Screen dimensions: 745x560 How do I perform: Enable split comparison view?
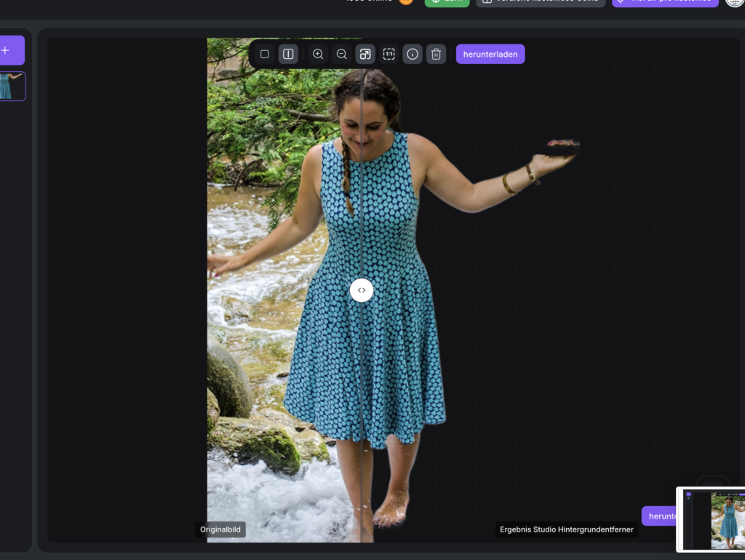(x=288, y=54)
